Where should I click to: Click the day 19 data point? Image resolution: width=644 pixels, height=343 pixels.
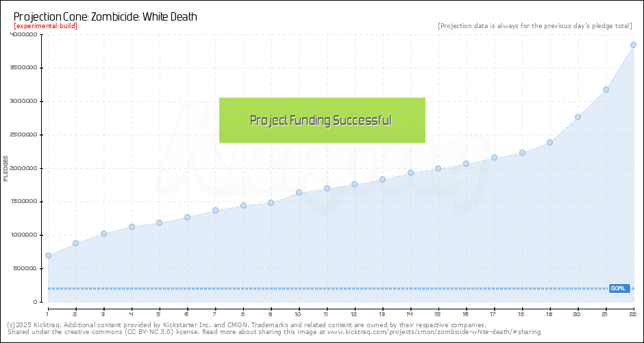coord(549,142)
